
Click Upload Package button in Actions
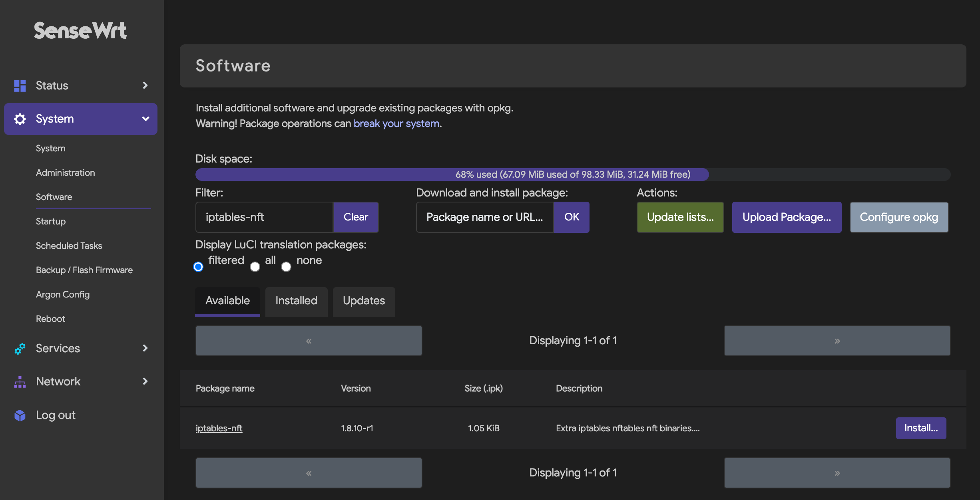click(787, 217)
